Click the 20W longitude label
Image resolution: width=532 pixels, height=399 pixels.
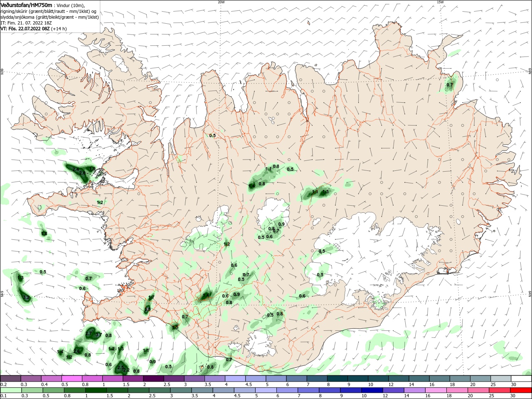click(221, 2)
